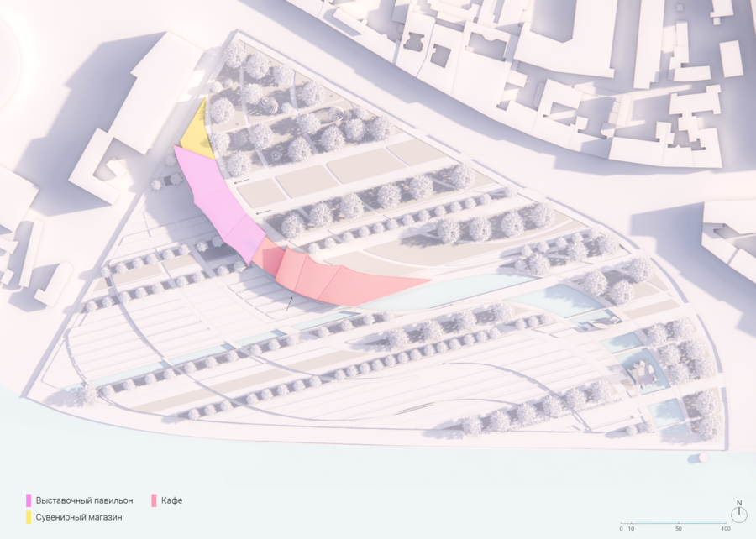
Task: Click the 'Кафе' legend label
Action: tap(172, 500)
